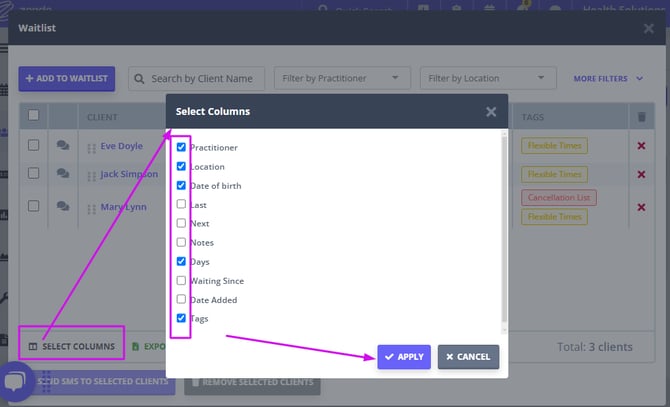Remove the Cancellation List row using red X
The width and height of the screenshot is (670, 407).
(641, 207)
